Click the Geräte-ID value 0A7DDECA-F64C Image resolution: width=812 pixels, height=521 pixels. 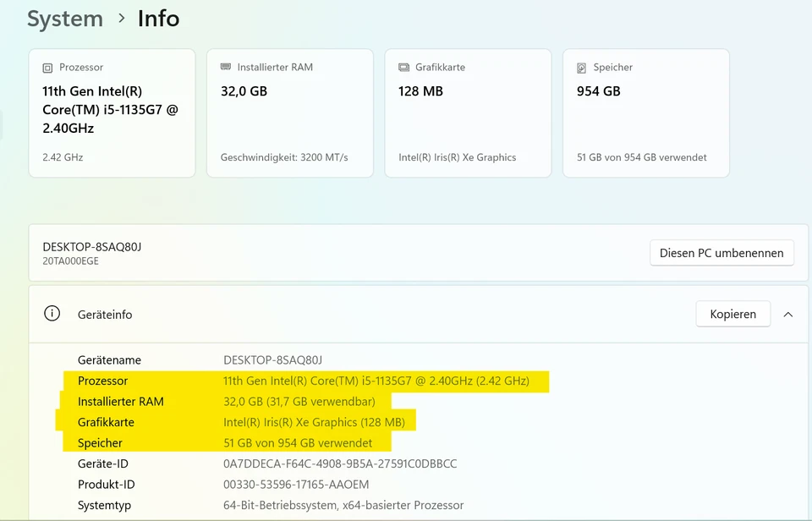click(x=340, y=464)
